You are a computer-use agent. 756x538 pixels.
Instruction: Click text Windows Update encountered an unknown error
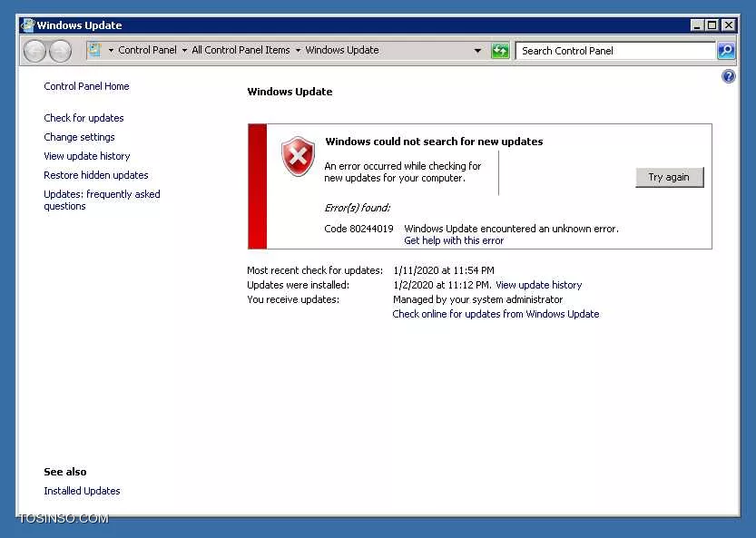tap(511, 229)
